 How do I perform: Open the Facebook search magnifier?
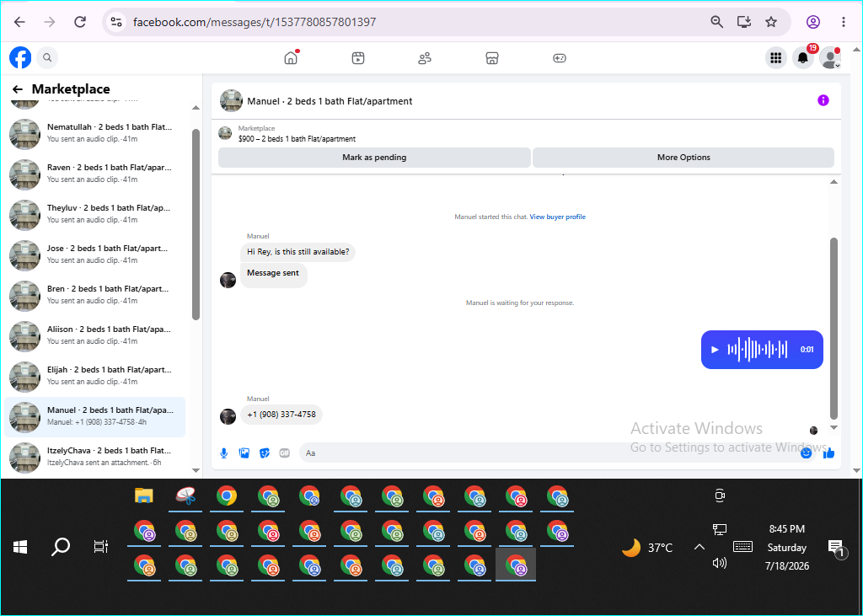[47, 57]
